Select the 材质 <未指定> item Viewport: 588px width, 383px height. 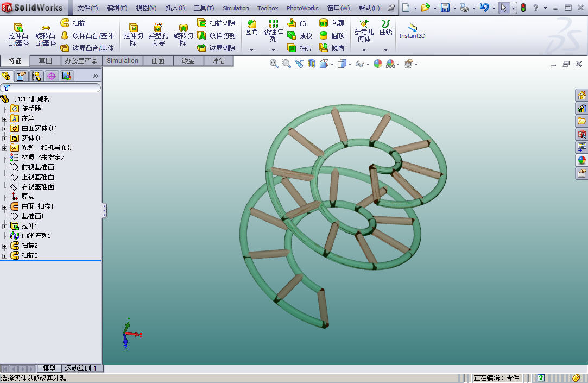point(37,157)
